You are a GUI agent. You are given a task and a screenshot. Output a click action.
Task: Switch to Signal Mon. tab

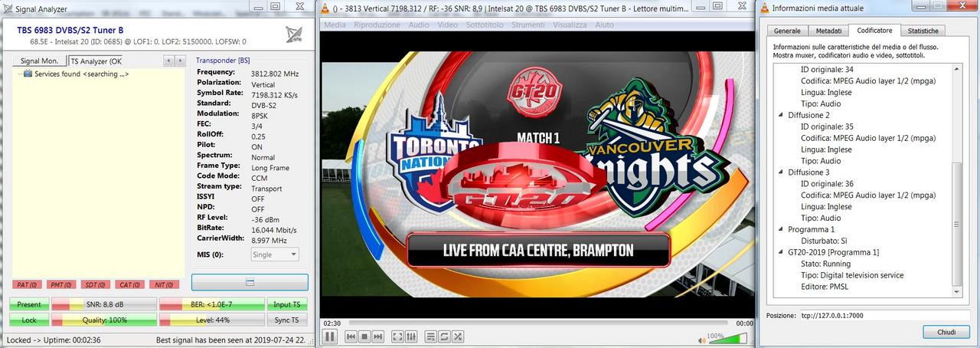tap(39, 61)
